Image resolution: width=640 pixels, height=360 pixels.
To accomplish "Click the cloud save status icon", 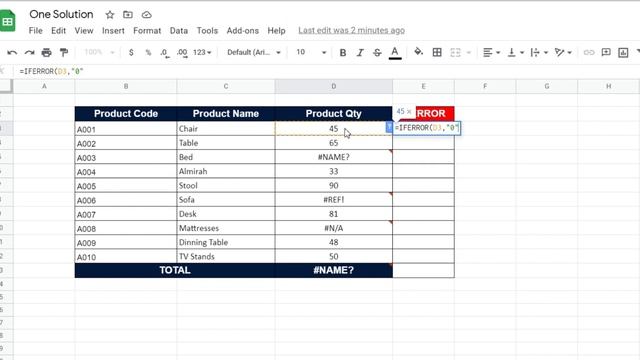I will [147, 15].
